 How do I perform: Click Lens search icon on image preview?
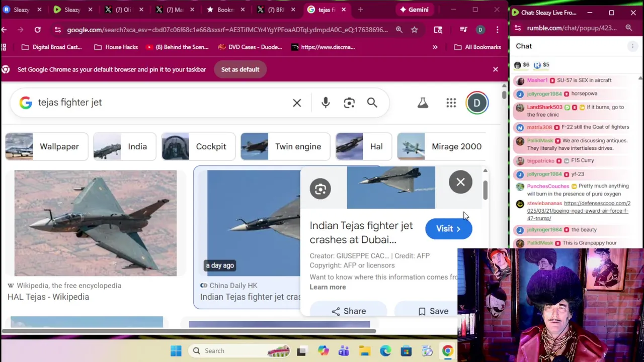click(320, 189)
